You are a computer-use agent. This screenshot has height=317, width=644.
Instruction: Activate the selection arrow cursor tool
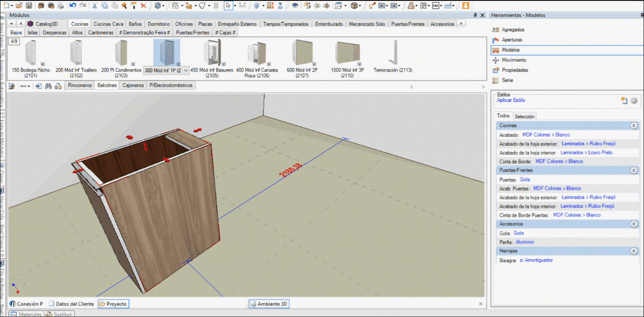pos(228,6)
